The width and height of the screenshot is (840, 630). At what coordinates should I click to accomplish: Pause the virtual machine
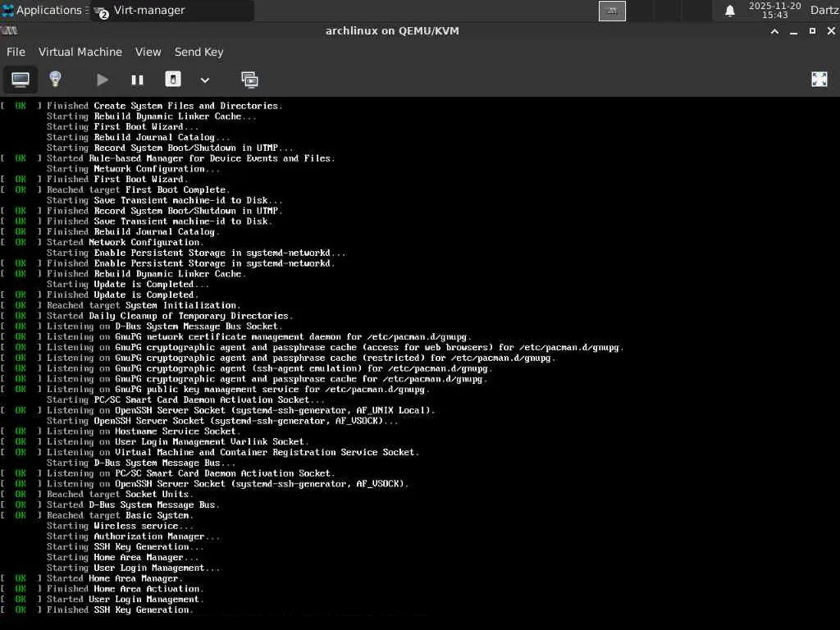tap(137, 80)
